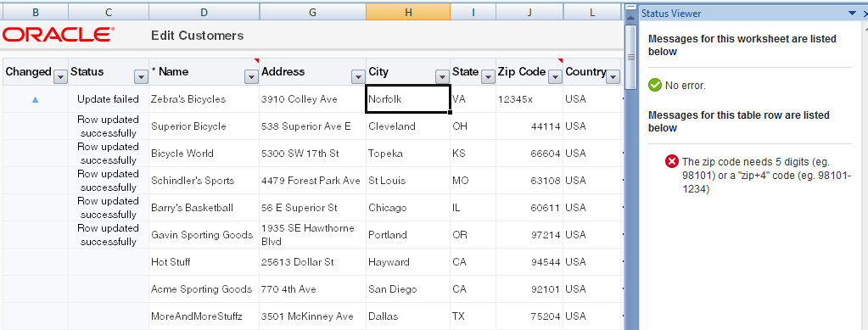The image size is (868, 330).
Task: Click the 3910 Colley Ave address cell
Action: (x=312, y=99)
